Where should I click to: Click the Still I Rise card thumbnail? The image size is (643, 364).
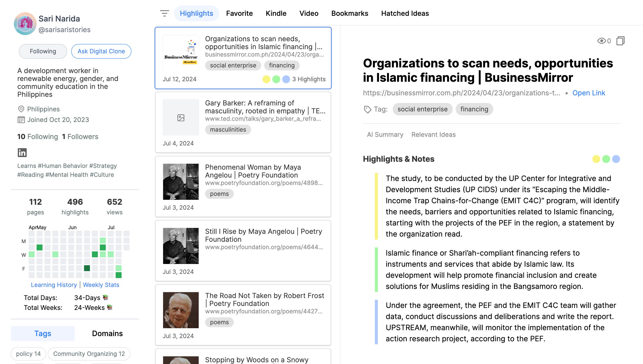181,246
